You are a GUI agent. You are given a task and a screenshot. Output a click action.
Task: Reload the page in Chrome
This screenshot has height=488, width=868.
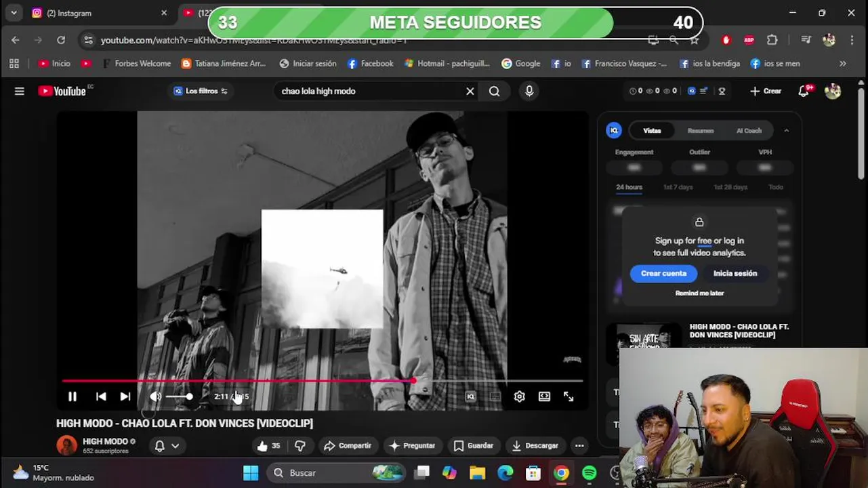point(61,40)
